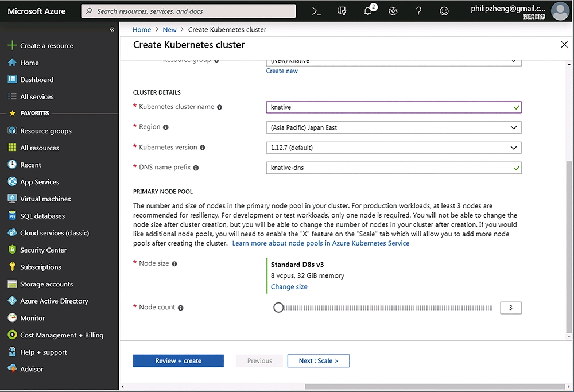
Task: Go to Home breadcrumb
Action: point(142,30)
